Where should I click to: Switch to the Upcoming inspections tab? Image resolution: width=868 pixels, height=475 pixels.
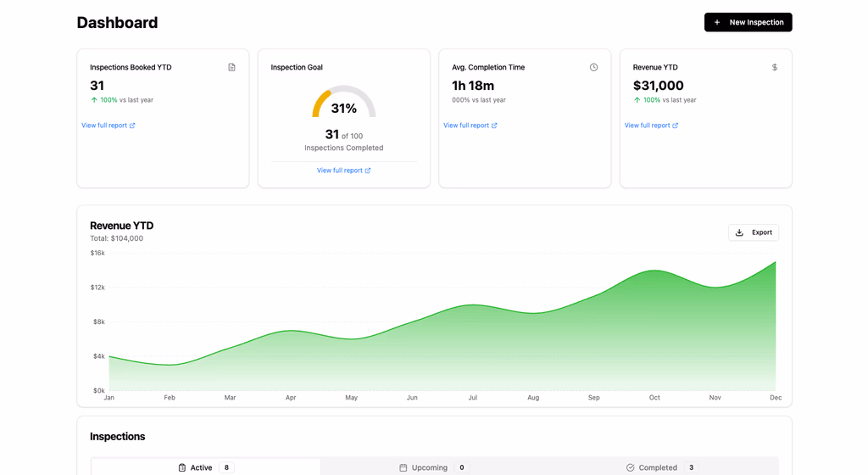(430, 467)
